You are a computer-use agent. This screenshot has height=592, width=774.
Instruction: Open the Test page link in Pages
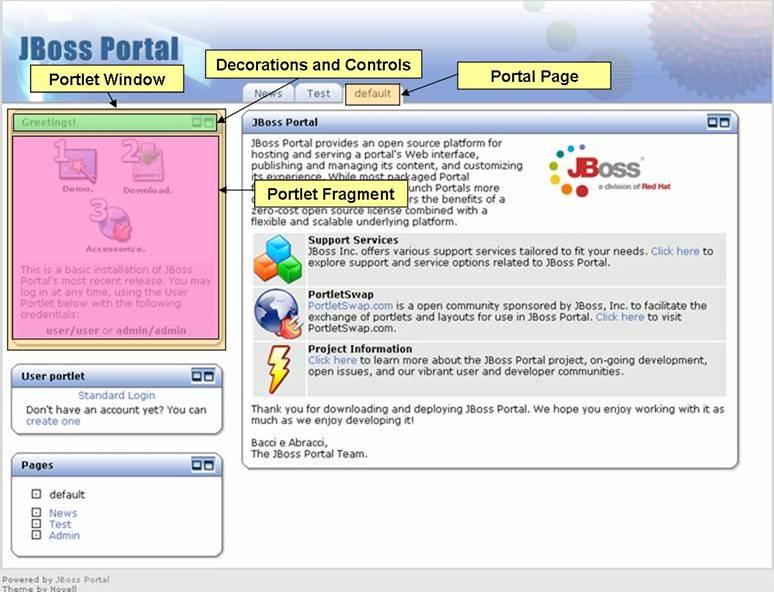coord(60,524)
